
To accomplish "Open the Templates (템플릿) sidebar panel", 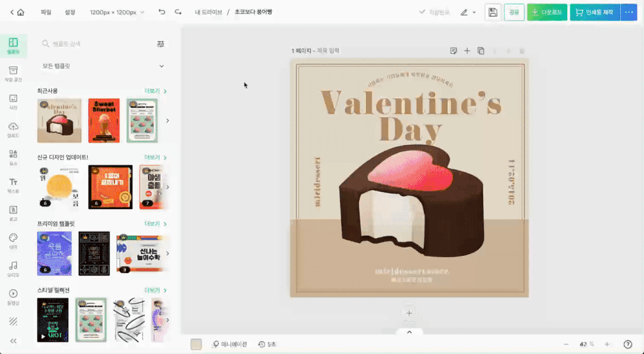I will click(13, 45).
